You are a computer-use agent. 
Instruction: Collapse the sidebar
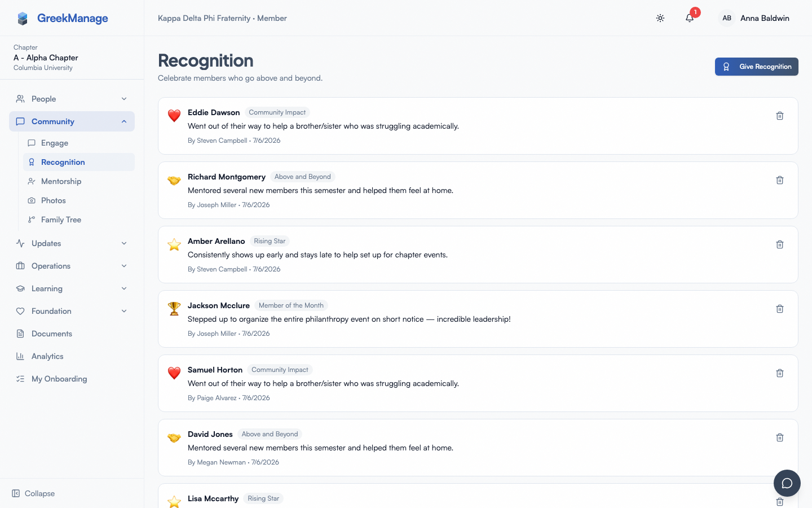coord(34,493)
